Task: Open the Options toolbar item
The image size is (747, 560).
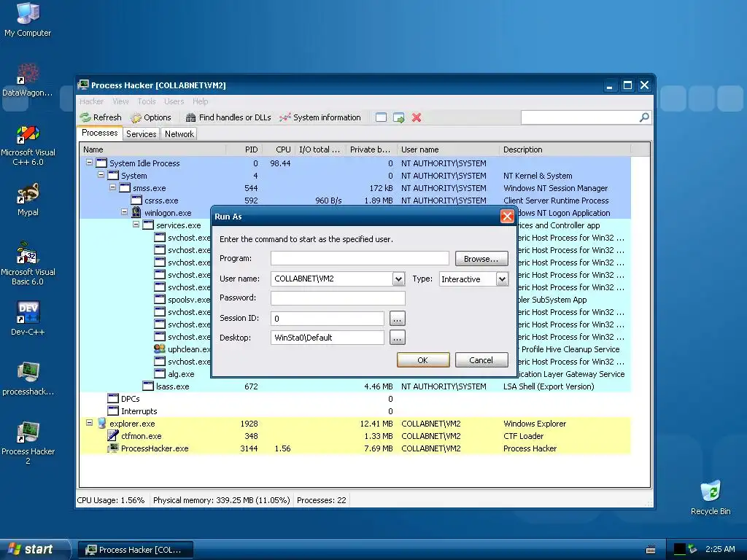Action: (x=151, y=117)
